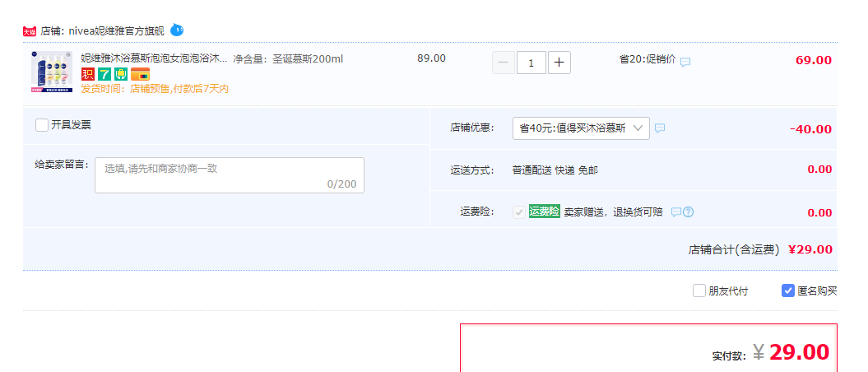This screenshot has width=868, height=372.
Task: Click the 0.00 amount in 运送方式 row
Action: click(819, 170)
